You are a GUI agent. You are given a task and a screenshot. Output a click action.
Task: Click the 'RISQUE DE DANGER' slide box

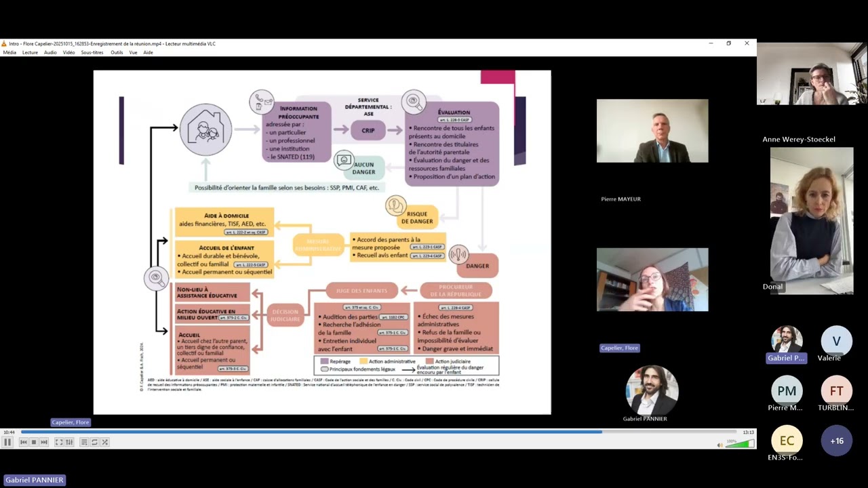click(x=417, y=217)
